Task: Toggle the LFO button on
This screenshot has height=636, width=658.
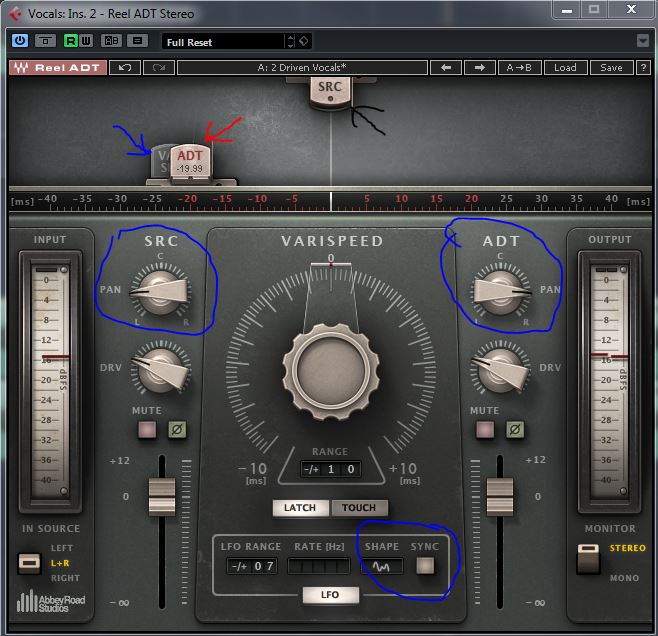Action: click(330, 595)
